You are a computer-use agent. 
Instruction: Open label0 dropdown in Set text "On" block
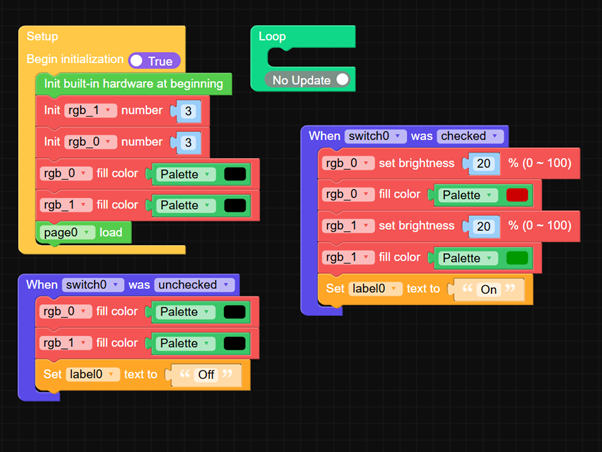tap(376, 289)
